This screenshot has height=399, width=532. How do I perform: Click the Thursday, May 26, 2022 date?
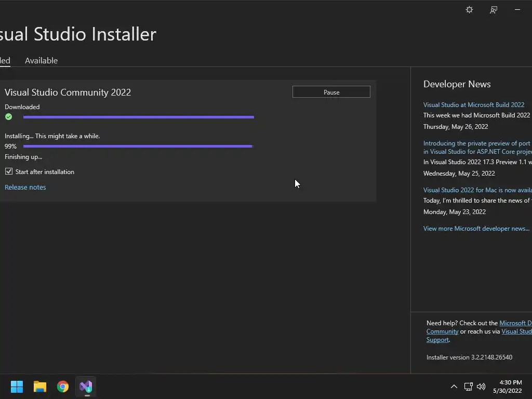[x=456, y=127]
